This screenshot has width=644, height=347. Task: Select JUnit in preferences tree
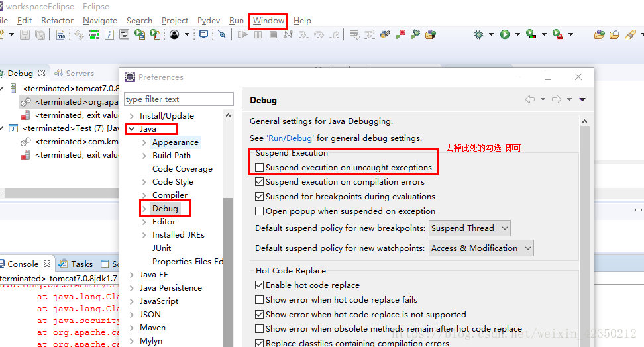(x=162, y=248)
